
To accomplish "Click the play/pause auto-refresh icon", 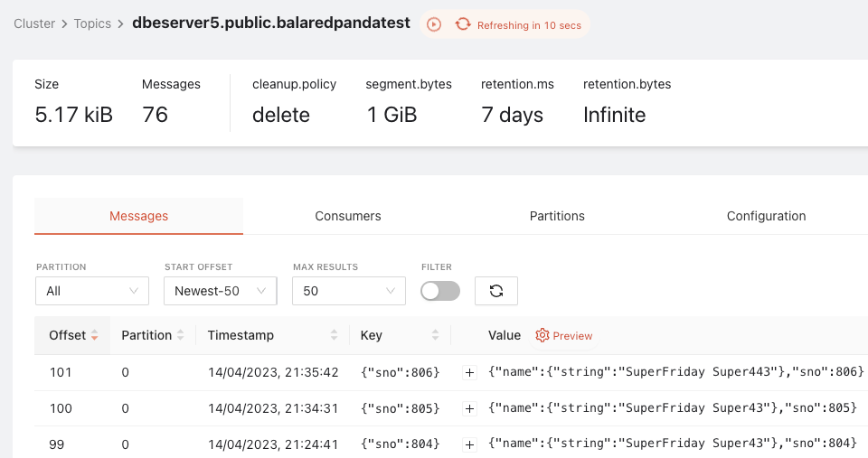I will [434, 24].
